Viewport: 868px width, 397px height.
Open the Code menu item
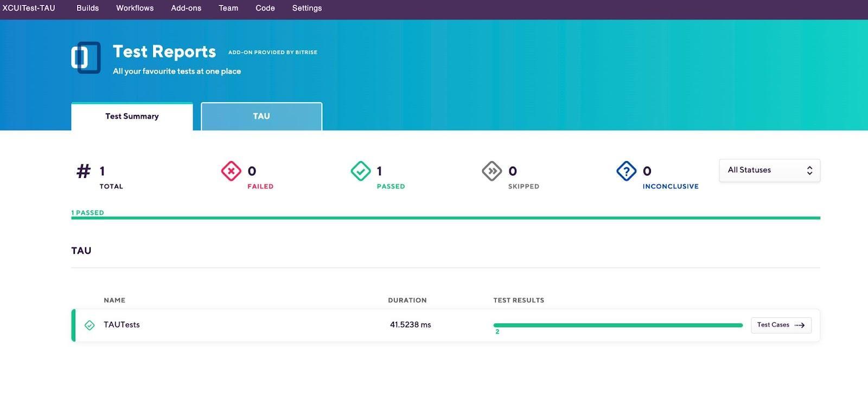coord(265,8)
